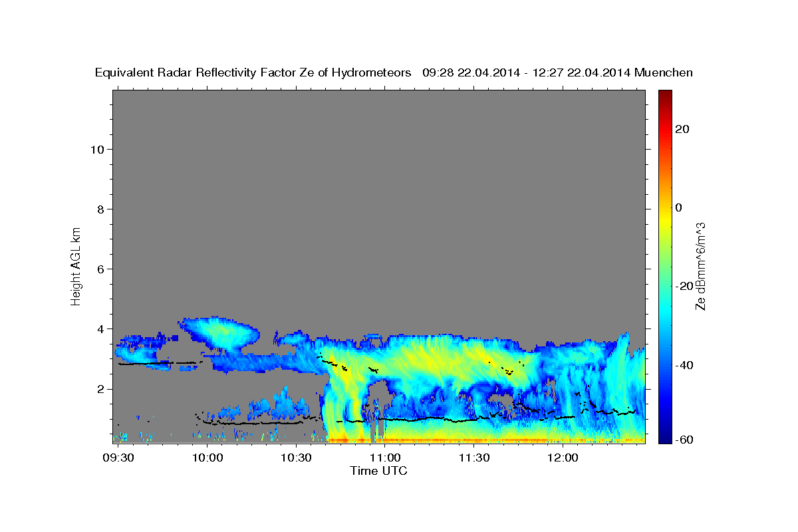Click the colorbar label '-40'
The width and height of the screenshot is (798, 532).
pyautogui.click(x=685, y=364)
